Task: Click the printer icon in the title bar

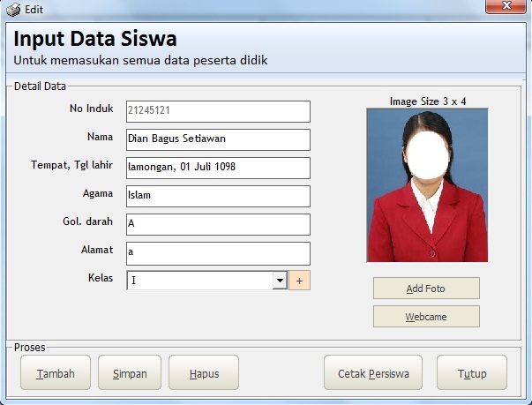Action: (13, 10)
